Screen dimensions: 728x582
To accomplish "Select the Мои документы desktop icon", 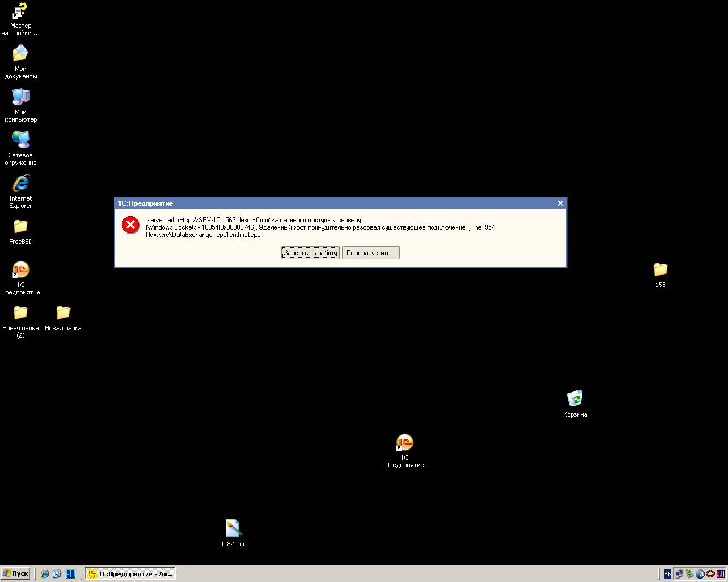I will [20, 63].
